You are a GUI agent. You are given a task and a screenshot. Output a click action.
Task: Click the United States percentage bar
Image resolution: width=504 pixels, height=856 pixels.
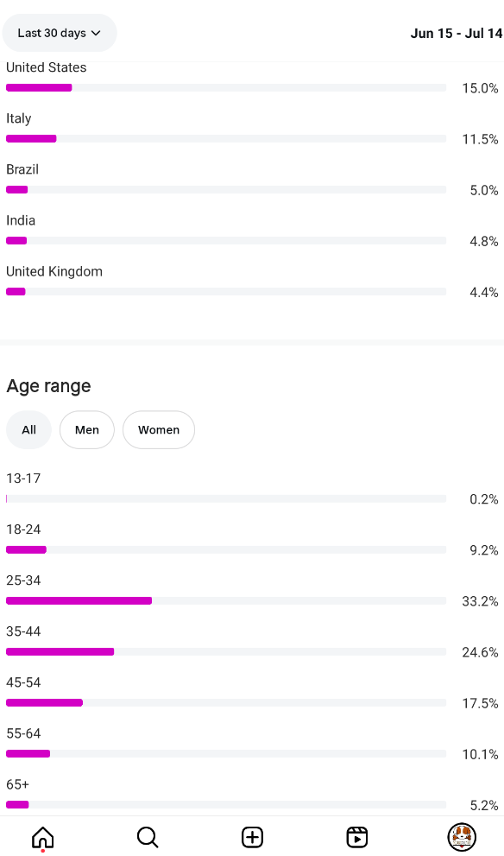tap(226, 88)
